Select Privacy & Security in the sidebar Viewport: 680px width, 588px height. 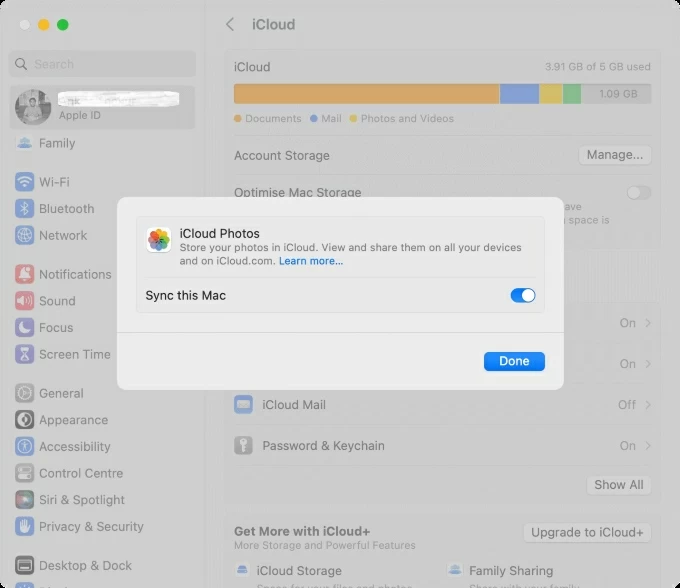pos(91,527)
